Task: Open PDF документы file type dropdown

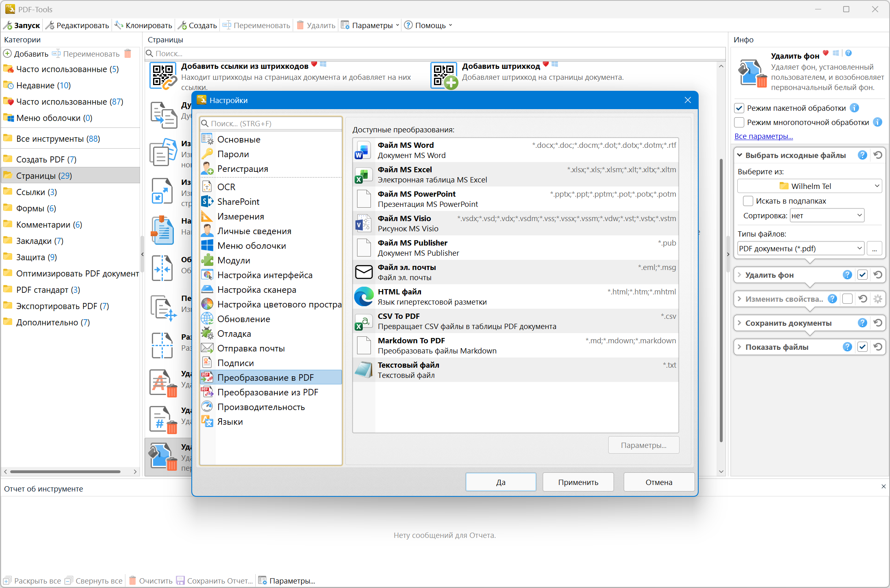Action: (x=800, y=248)
